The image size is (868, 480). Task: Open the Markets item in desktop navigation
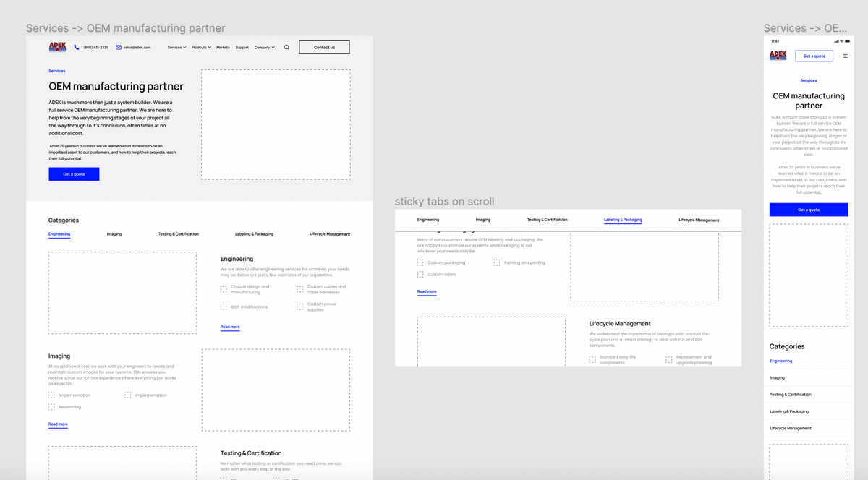pyautogui.click(x=223, y=48)
